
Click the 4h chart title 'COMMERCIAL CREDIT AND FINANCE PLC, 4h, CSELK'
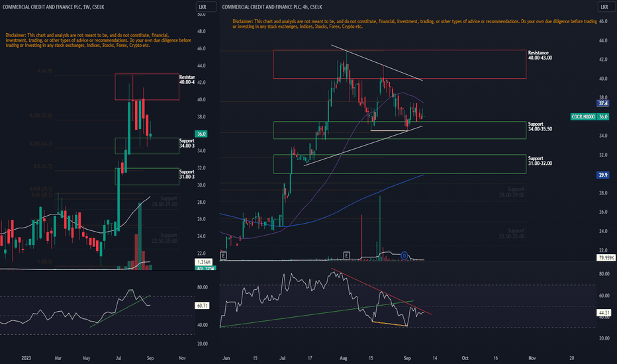272,7
